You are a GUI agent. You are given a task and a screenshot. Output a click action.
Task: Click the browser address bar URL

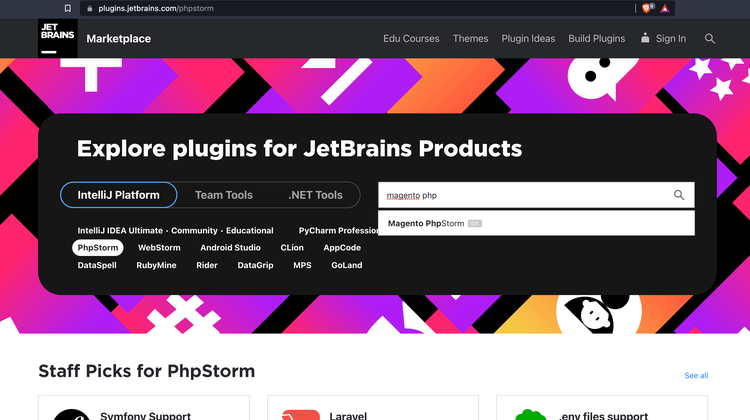[156, 9]
